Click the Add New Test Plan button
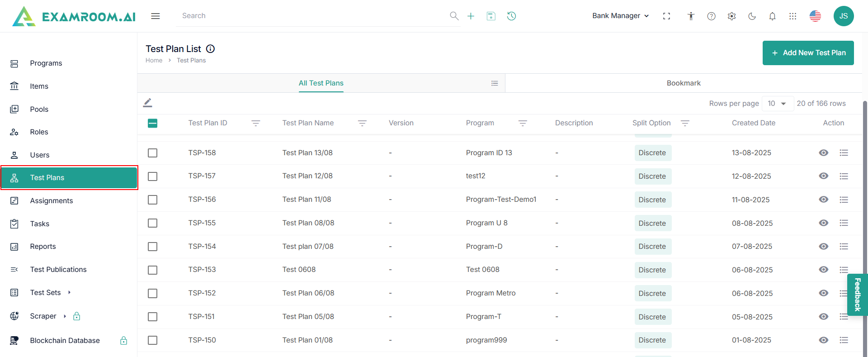This screenshot has height=357, width=868. tap(808, 53)
